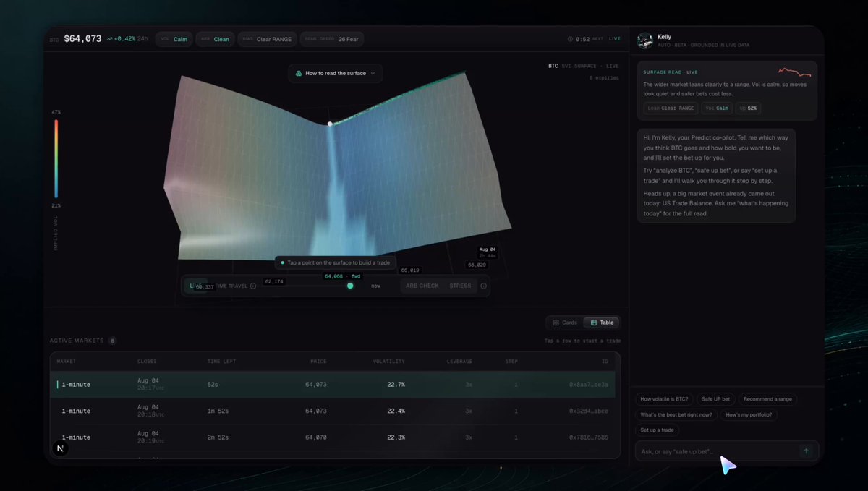Click the red sparkline in Surface Read card
This screenshot has width=868, height=491.
click(x=795, y=72)
